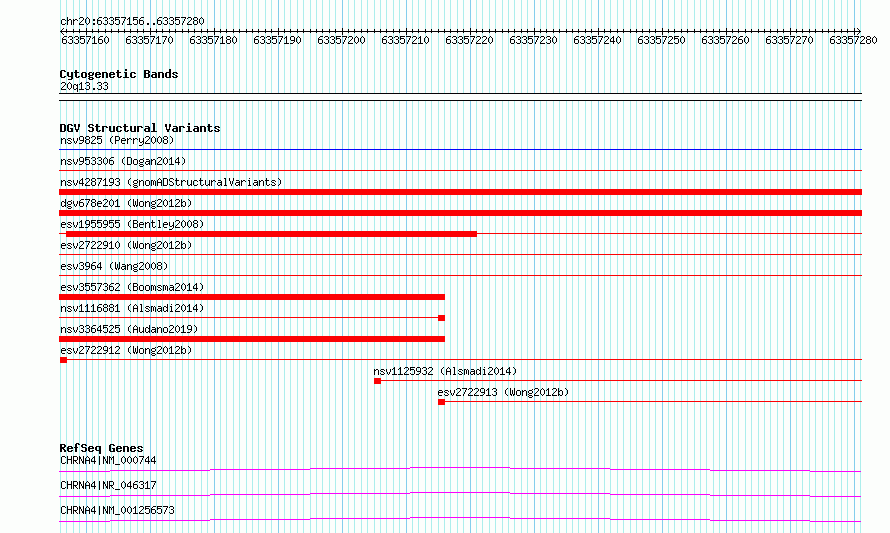Click the small red block of esv2722913
Image resolution: width=890 pixels, height=533 pixels.
(x=442, y=402)
